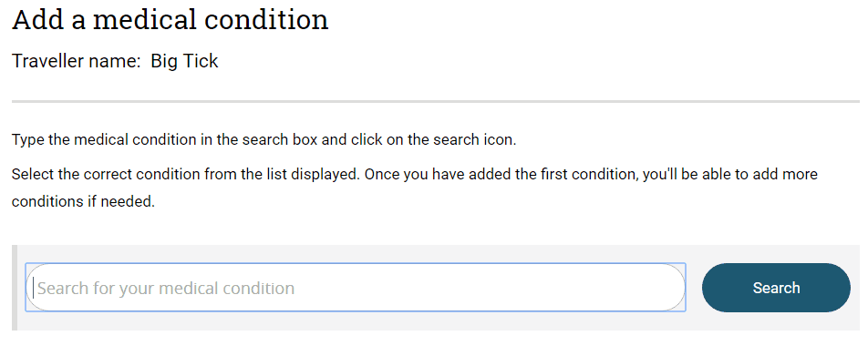Select the 'Add a medical condition' heading

(x=170, y=19)
